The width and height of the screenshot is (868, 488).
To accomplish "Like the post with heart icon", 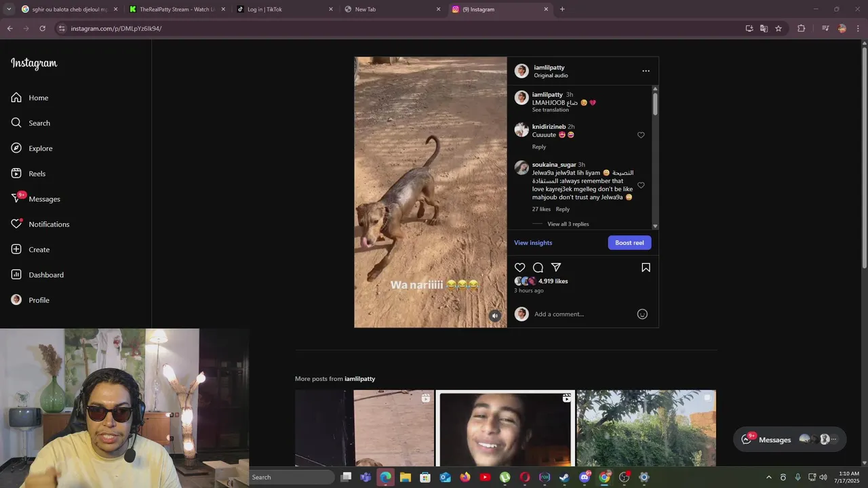I will 520,268.
